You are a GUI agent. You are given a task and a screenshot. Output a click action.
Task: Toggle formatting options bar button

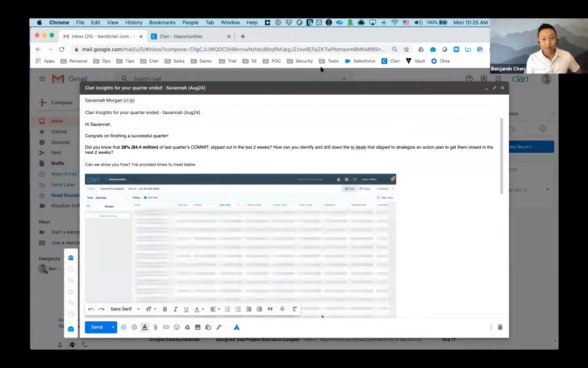[x=145, y=327]
